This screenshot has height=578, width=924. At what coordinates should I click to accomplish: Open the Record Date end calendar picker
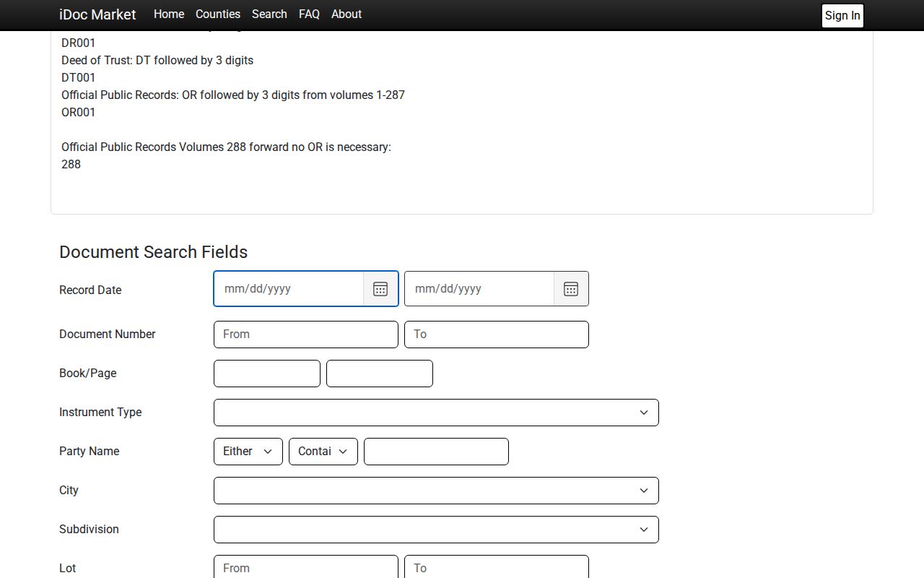pyautogui.click(x=571, y=289)
